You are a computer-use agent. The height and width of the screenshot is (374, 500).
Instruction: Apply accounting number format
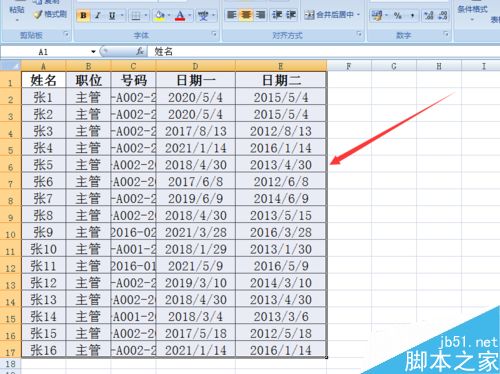pyautogui.click(x=377, y=15)
